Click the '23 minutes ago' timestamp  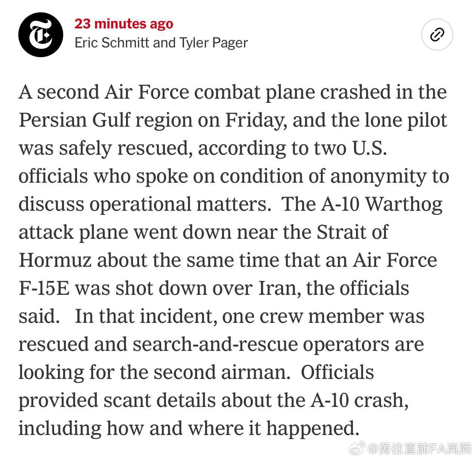[124, 24]
